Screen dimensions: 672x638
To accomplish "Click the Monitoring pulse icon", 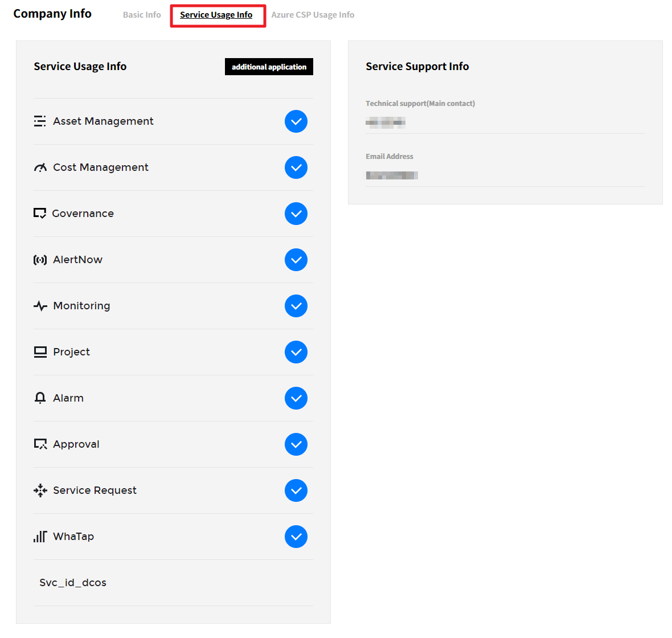I will coord(40,306).
